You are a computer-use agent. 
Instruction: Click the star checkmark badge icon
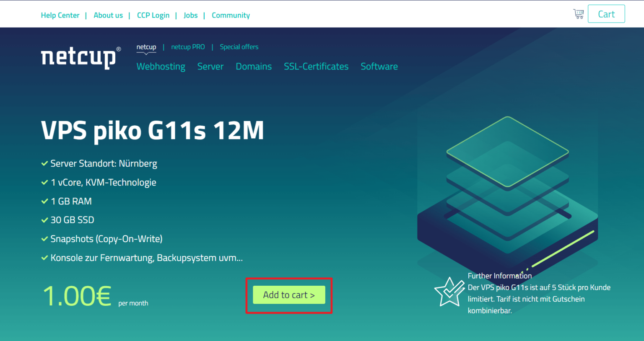(449, 292)
